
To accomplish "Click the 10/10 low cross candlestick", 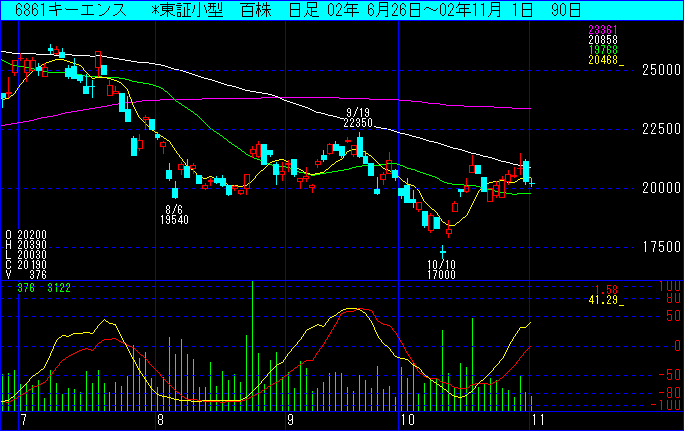I will 443,252.
